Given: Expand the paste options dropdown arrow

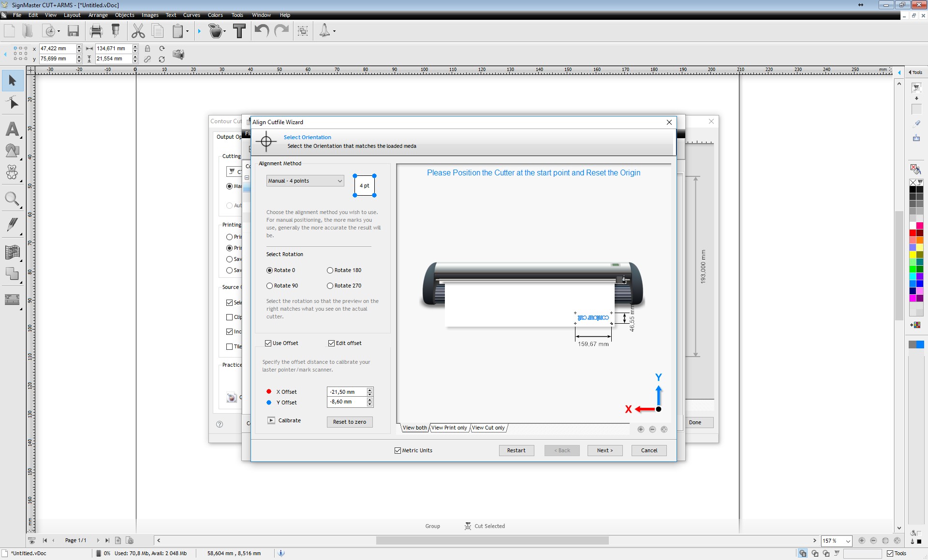Looking at the screenshot, I should pos(187,31).
